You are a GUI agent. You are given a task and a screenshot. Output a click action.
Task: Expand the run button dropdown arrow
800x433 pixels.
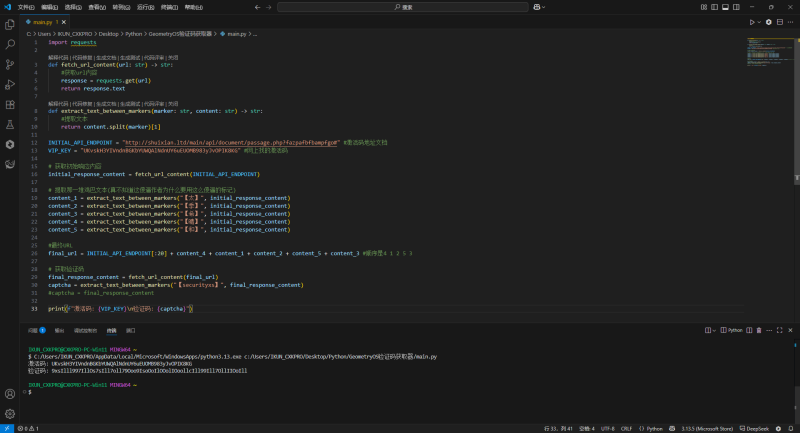click(x=761, y=21)
